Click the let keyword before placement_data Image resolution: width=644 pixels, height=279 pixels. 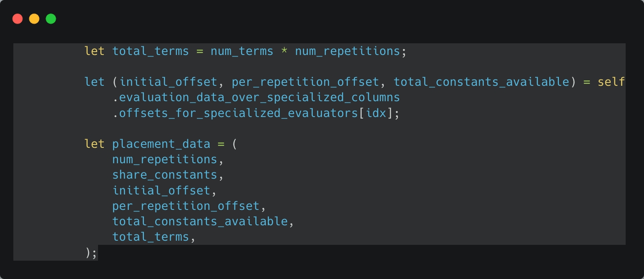(94, 144)
